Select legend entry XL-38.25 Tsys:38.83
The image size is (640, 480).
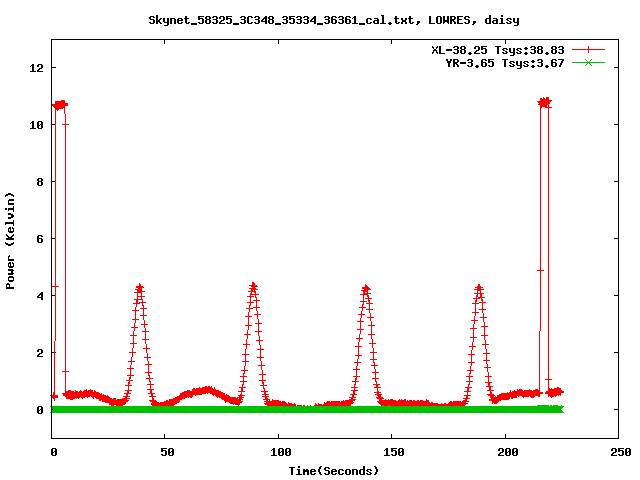coord(498,50)
